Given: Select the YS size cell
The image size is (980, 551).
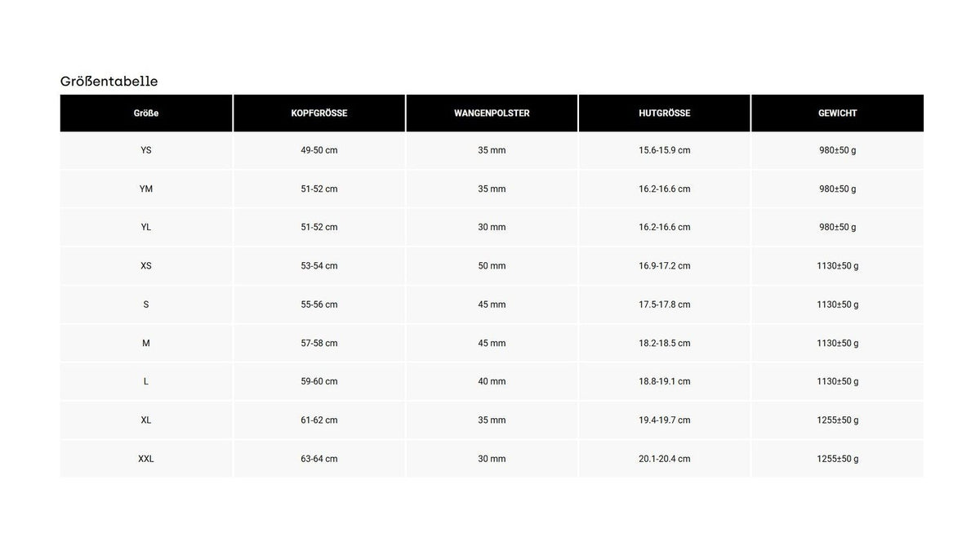Looking at the screenshot, I should pos(146,150).
